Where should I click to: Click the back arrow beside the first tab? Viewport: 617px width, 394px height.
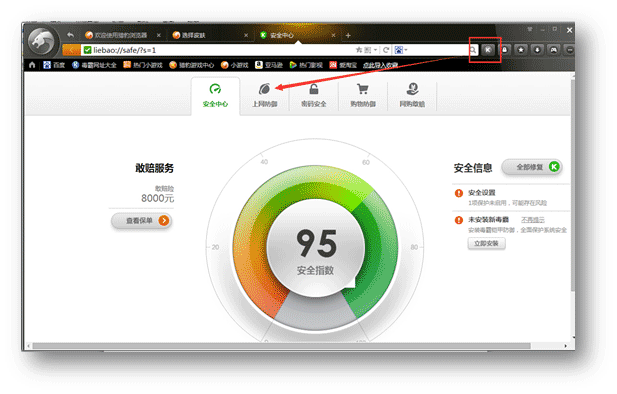(x=70, y=35)
